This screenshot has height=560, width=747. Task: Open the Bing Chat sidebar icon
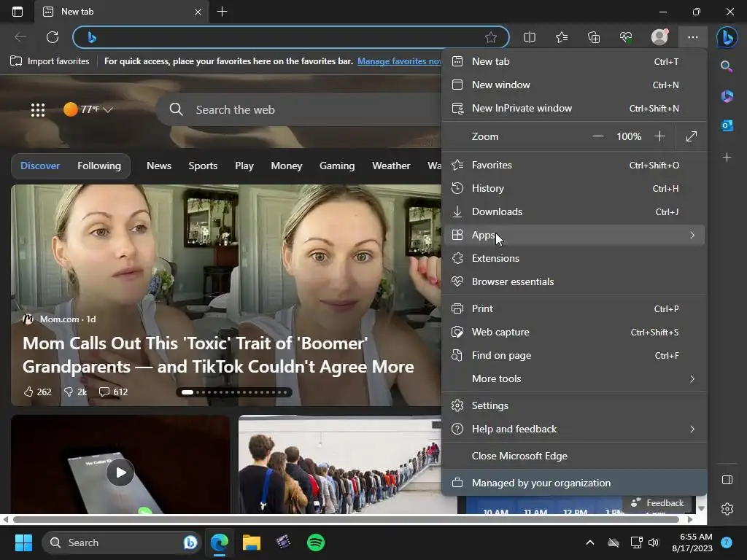(x=726, y=37)
